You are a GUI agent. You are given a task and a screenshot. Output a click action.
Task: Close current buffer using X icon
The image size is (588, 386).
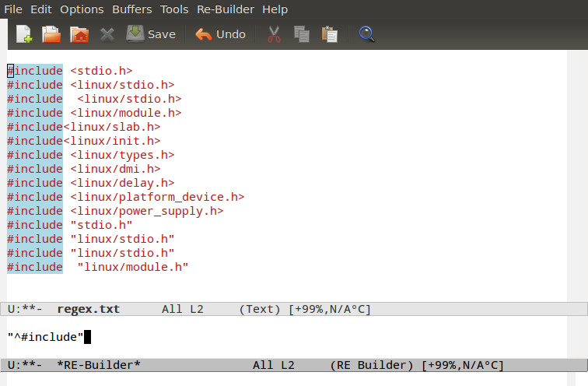click(107, 34)
